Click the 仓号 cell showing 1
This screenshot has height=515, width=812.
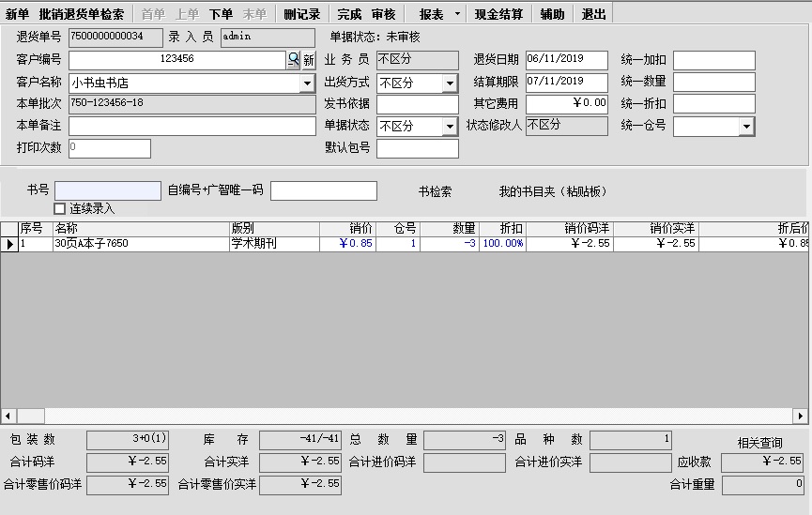[x=398, y=244]
